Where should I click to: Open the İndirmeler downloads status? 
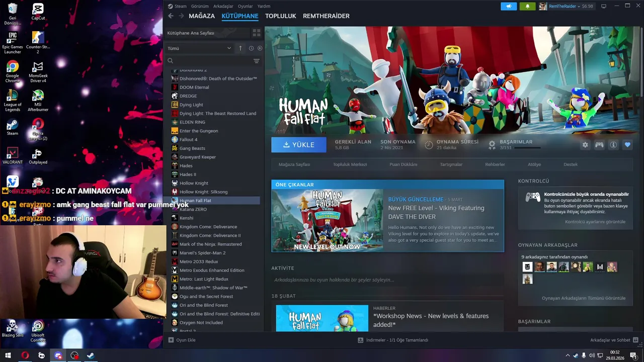coord(393,340)
